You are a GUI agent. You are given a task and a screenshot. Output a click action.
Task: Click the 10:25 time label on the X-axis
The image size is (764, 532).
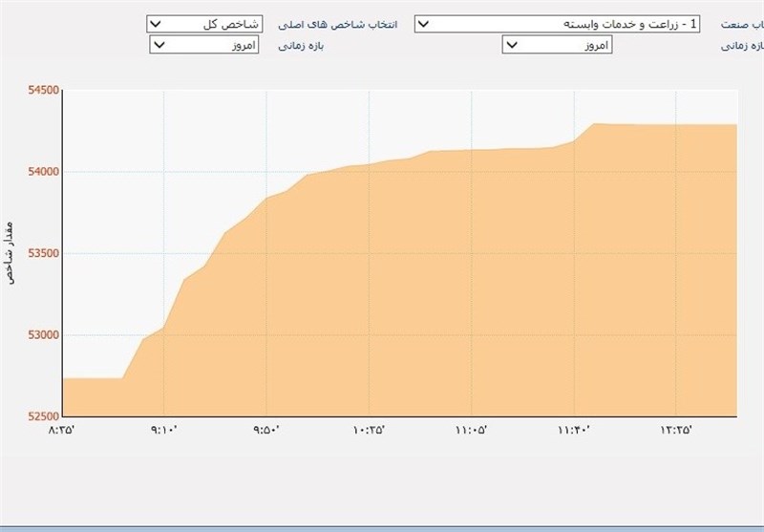tap(369, 431)
